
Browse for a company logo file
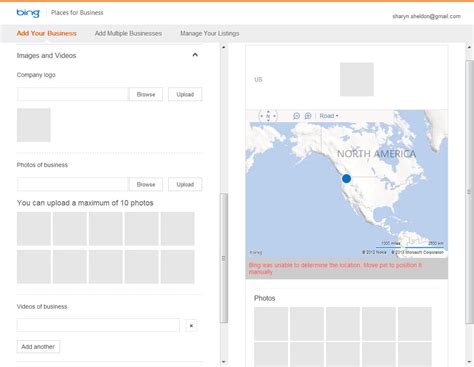146,94
